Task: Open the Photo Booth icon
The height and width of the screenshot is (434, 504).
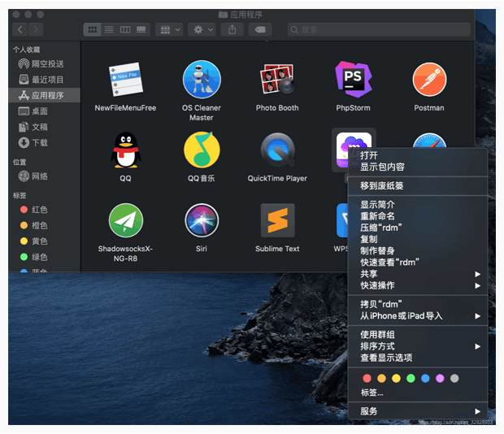Action: [277, 80]
